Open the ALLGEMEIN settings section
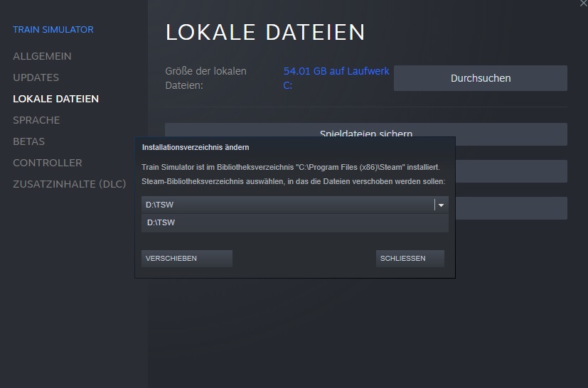588x388 pixels. tap(42, 56)
